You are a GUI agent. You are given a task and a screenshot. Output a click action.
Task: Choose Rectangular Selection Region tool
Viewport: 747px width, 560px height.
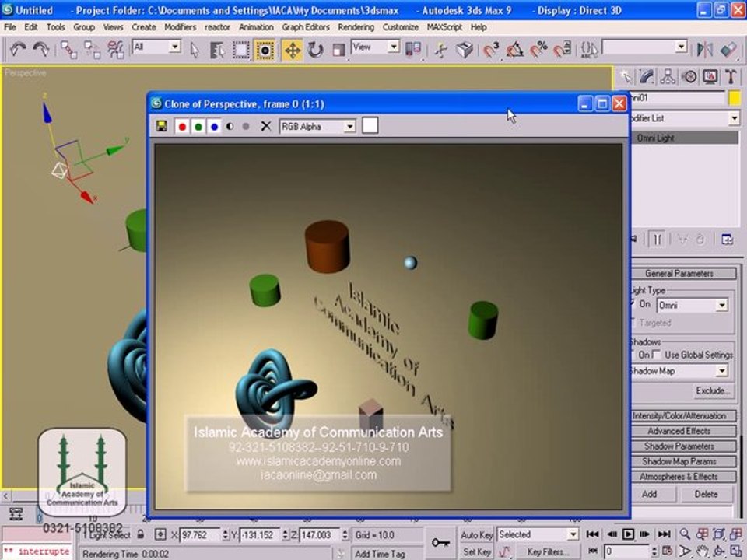point(240,50)
